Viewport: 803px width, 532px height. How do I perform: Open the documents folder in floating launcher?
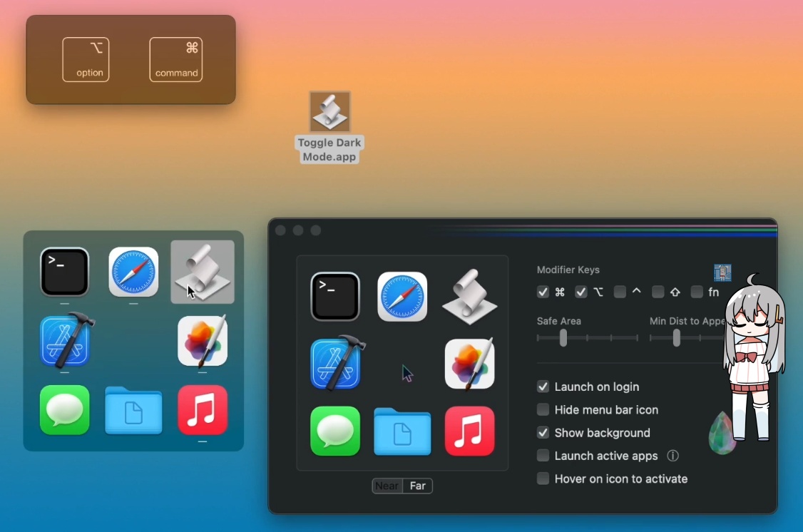point(133,411)
